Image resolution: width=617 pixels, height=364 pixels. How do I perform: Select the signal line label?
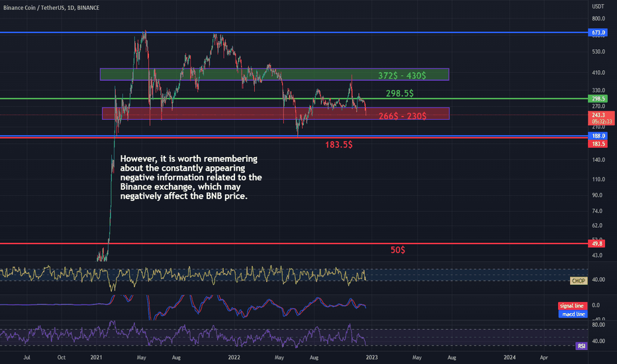[573, 306]
